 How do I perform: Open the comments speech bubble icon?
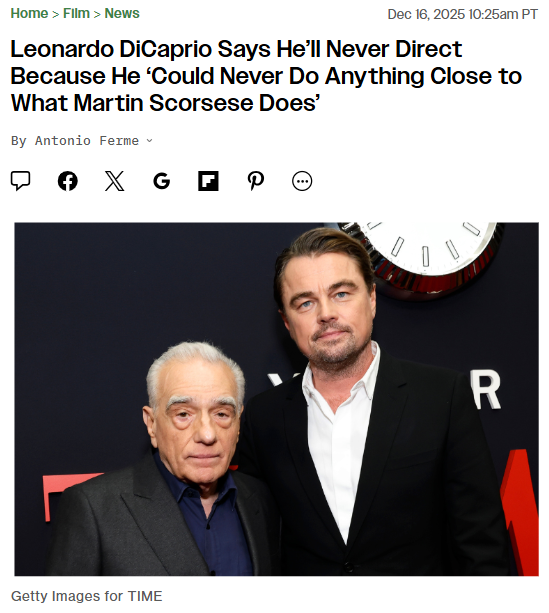20,181
